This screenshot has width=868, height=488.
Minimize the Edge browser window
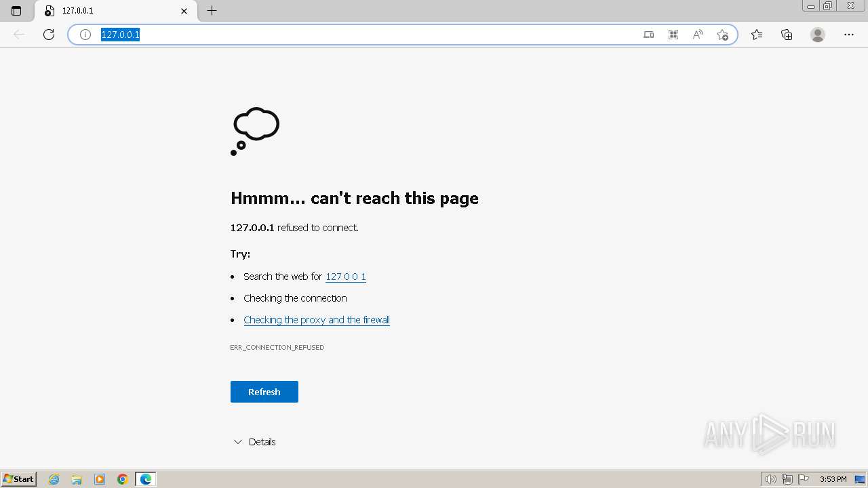tap(811, 5)
